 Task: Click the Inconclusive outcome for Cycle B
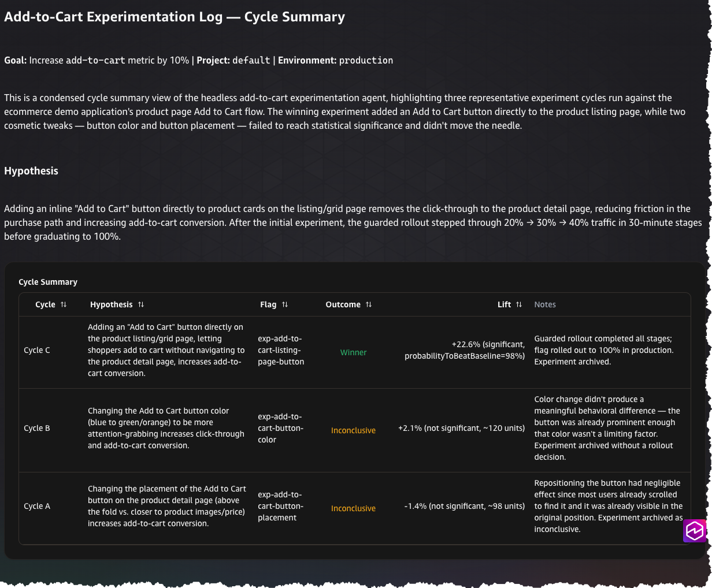click(353, 430)
